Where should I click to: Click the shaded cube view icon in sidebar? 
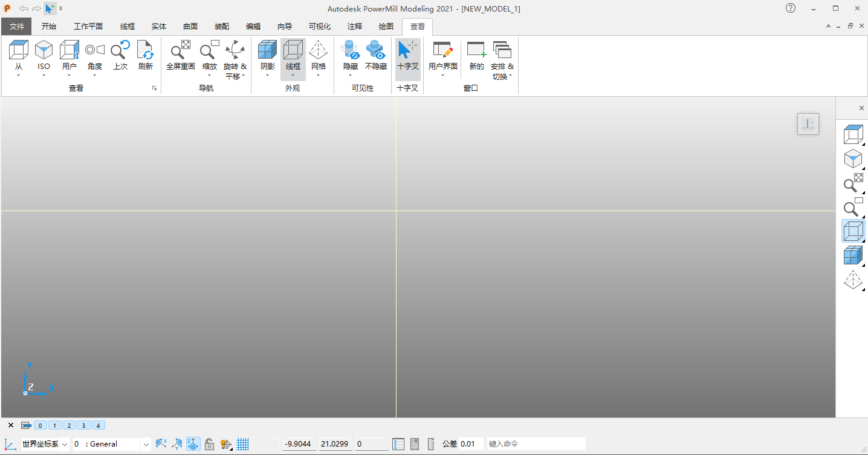[x=852, y=255]
